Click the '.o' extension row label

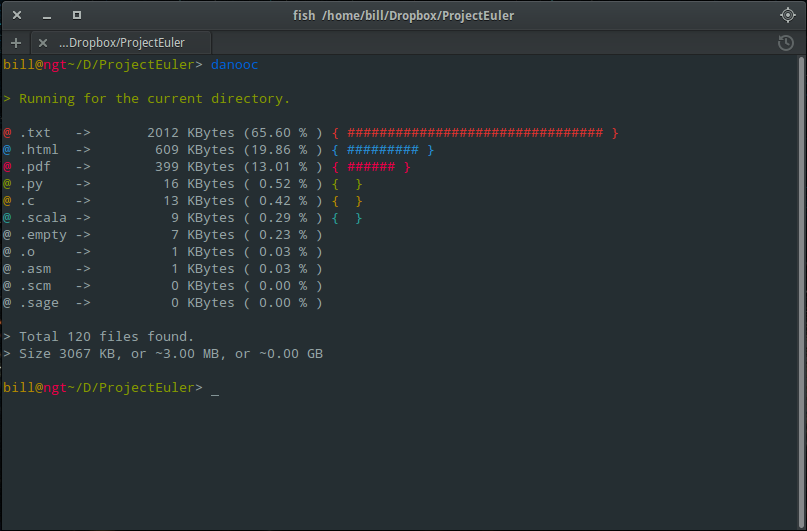tap(27, 252)
